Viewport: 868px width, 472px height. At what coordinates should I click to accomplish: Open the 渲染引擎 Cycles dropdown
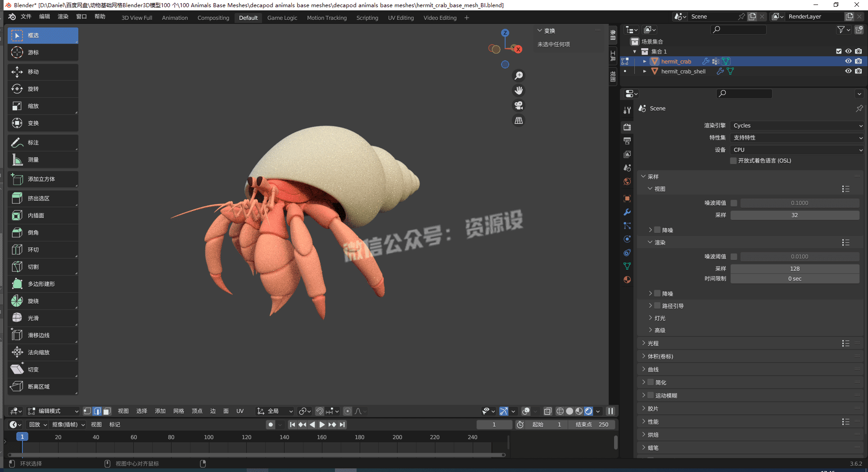(797, 126)
